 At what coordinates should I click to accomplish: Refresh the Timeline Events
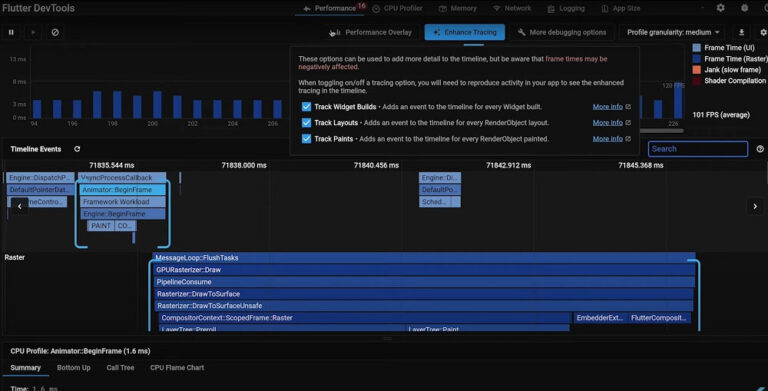coord(77,149)
